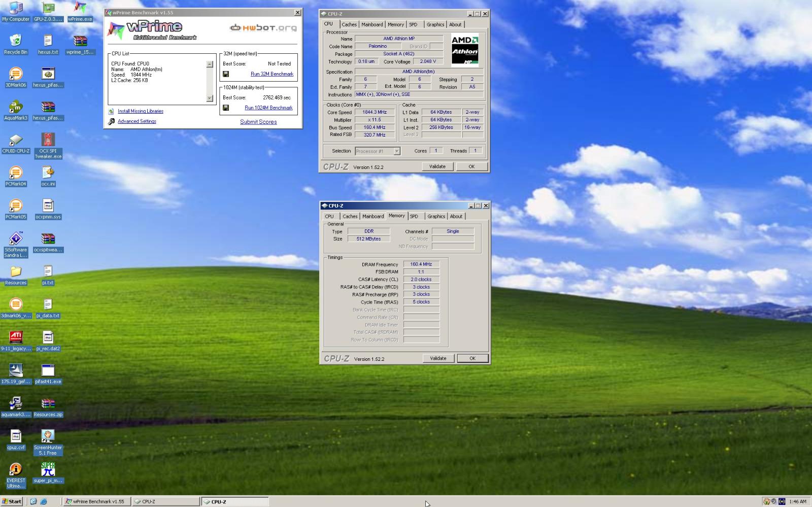Open the GPU-Z desktop icon
812x507 pixels.
(x=48, y=11)
